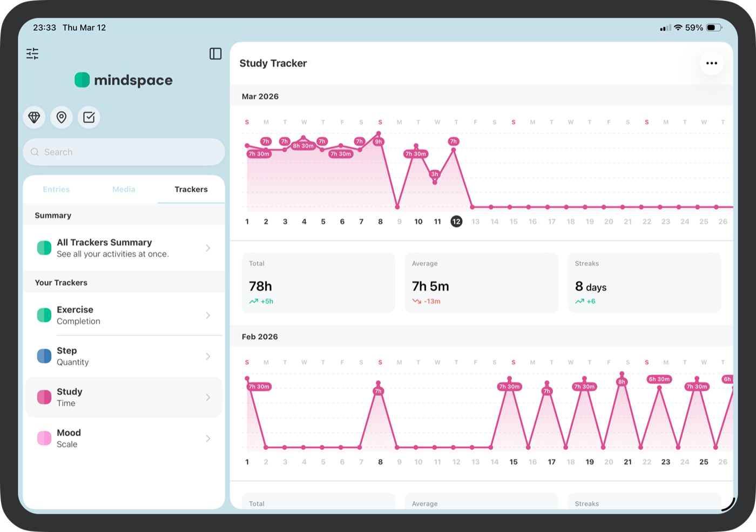The height and width of the screenshot is (532, 756).
Task: Open the Exercise tracker details chevron
Action: [208, 315]
